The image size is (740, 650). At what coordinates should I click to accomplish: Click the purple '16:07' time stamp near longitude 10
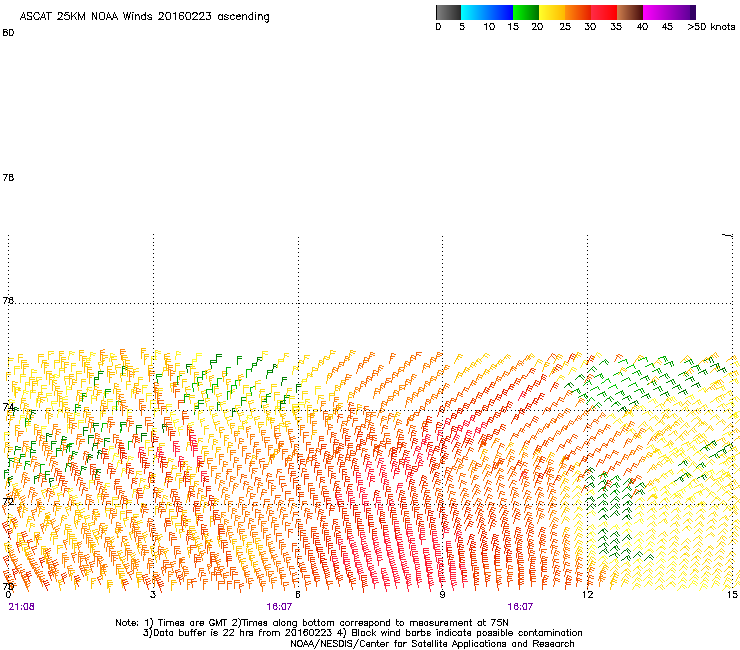click(520, 607)
